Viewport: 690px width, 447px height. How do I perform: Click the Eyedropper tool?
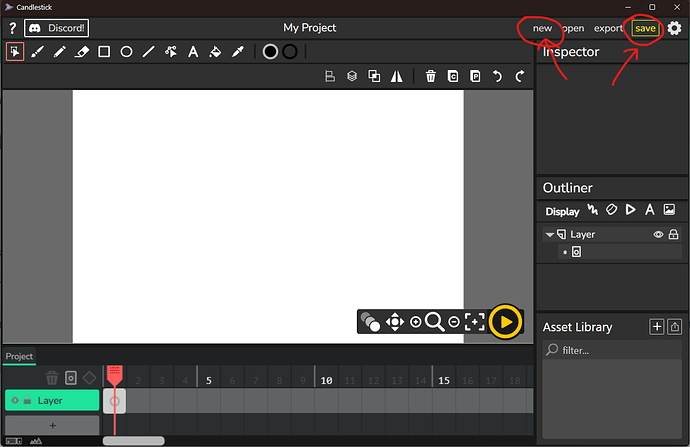click(x=237, y=52)
